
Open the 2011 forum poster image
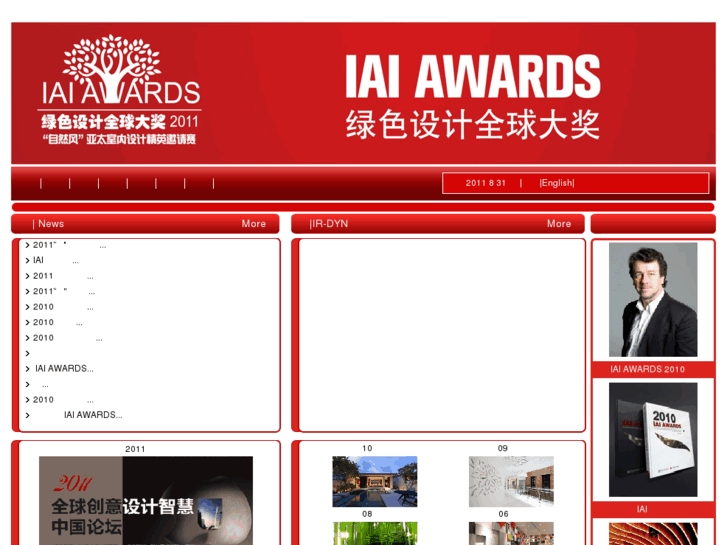(x=146, y=500)
